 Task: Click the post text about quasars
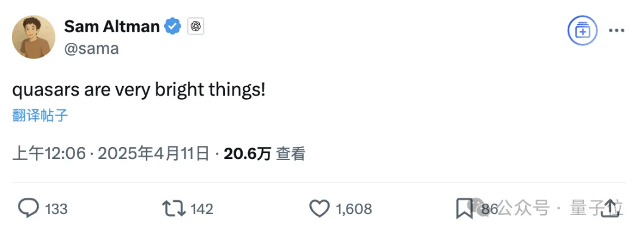tap(139, 91)
